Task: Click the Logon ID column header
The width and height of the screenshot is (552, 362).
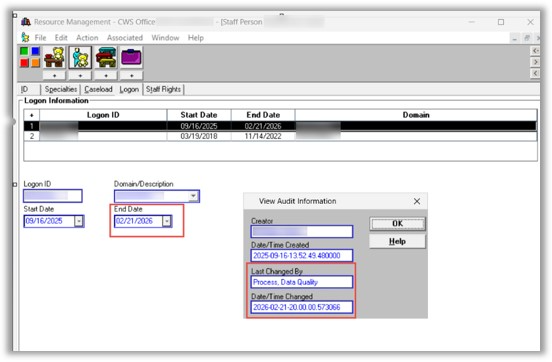Action: 103,115
